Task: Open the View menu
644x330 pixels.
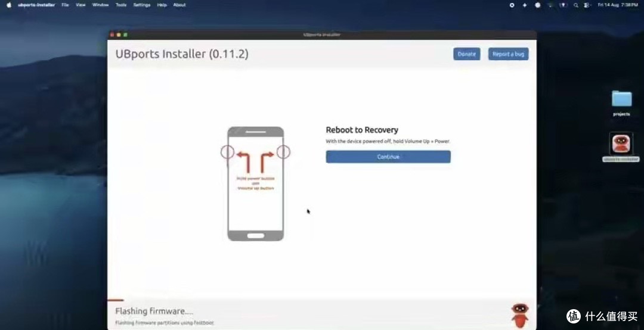Action: [x=80, y=5]
